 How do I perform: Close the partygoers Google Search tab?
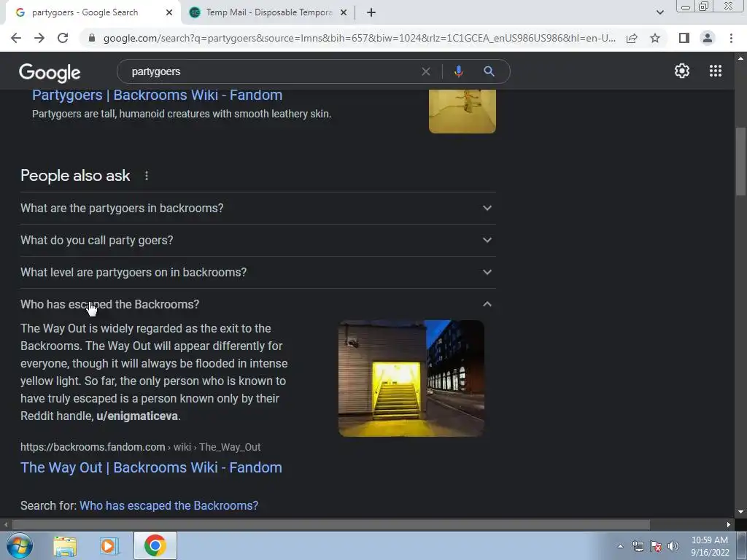click(x=169, y=12)
